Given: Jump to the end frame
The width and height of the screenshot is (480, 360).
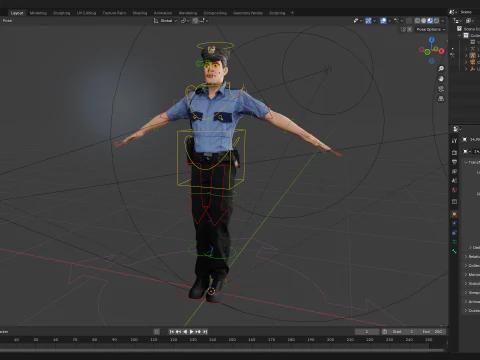Looking at the screenshot, I should coord(205,332).
